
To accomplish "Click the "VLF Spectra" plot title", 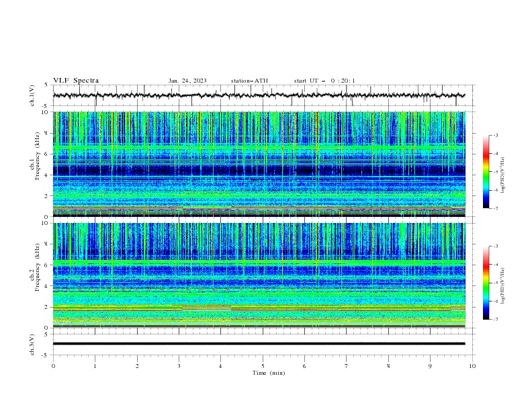I will click(x=76, y=81).
